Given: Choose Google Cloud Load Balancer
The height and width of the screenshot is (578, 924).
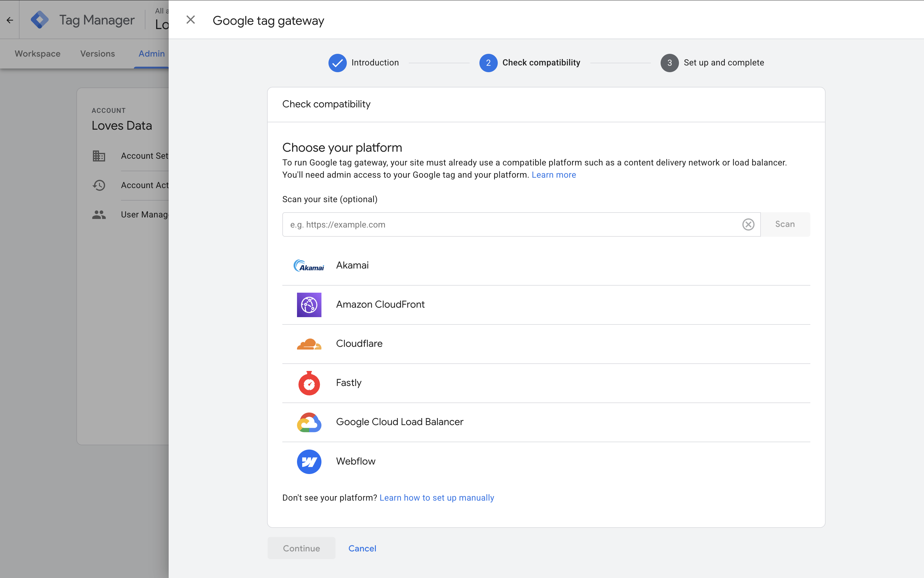Looking at the screenshot, I should coord(546,422).
